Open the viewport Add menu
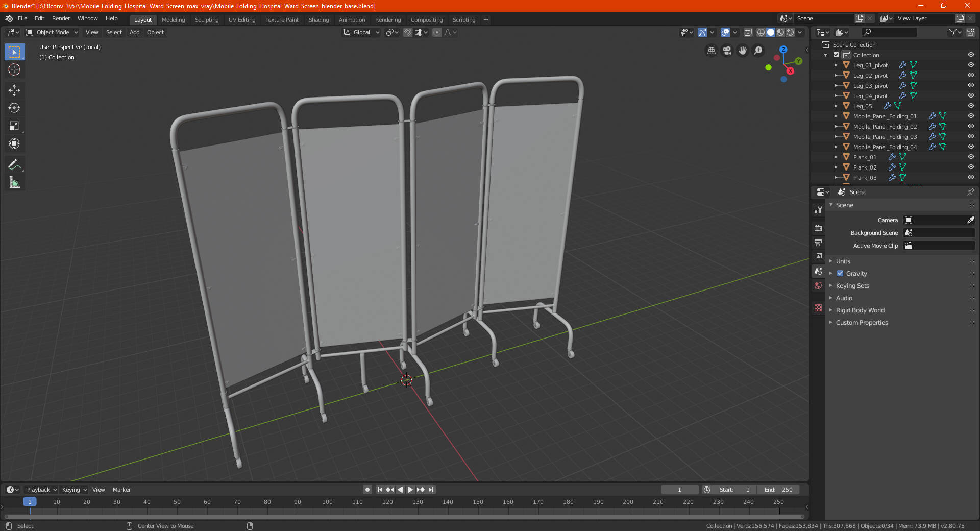Image resolution: width=980 pixels, height=531 pixels. click(134, 32)
